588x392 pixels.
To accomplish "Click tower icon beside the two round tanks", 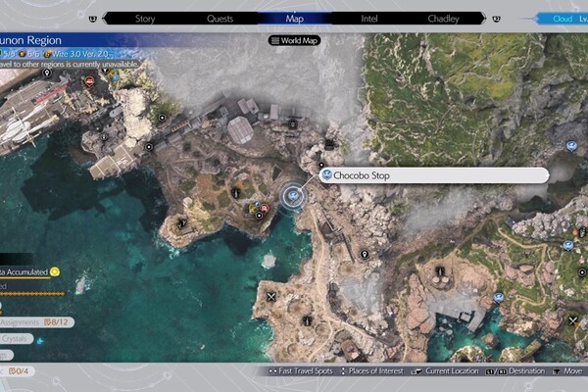I will coord(441,271).
